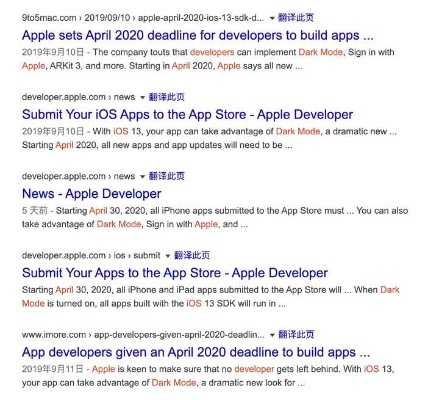Expand dropdown arrow next to www.imore.com URL
This screenshot has height=400, width=439.
coord(272,335)
